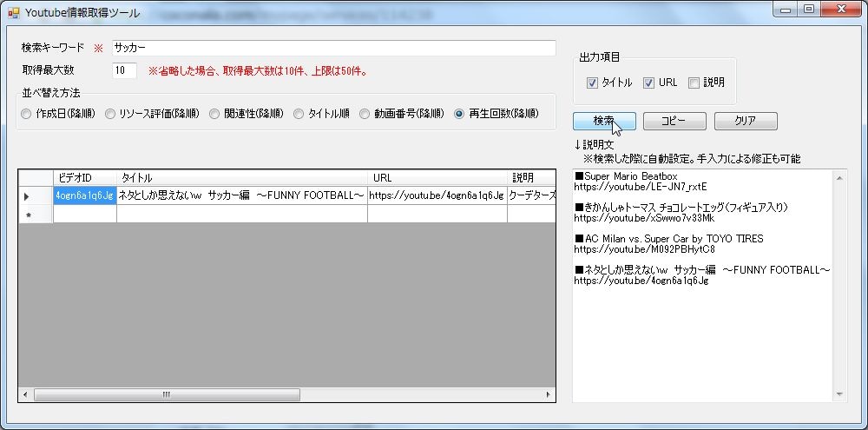Click the きかんしゃトーマス チョコレートエッグ line

coord(681,208)
